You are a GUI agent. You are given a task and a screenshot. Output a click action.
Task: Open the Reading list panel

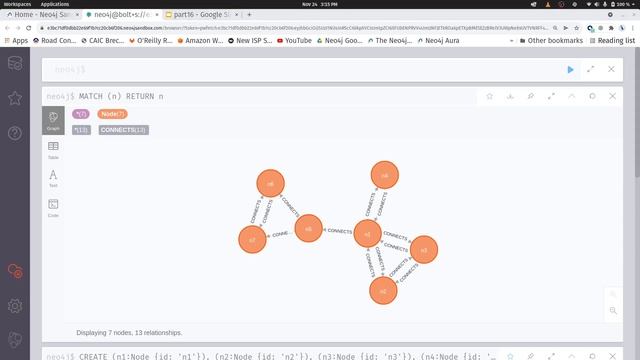click(x=612, y=40)
